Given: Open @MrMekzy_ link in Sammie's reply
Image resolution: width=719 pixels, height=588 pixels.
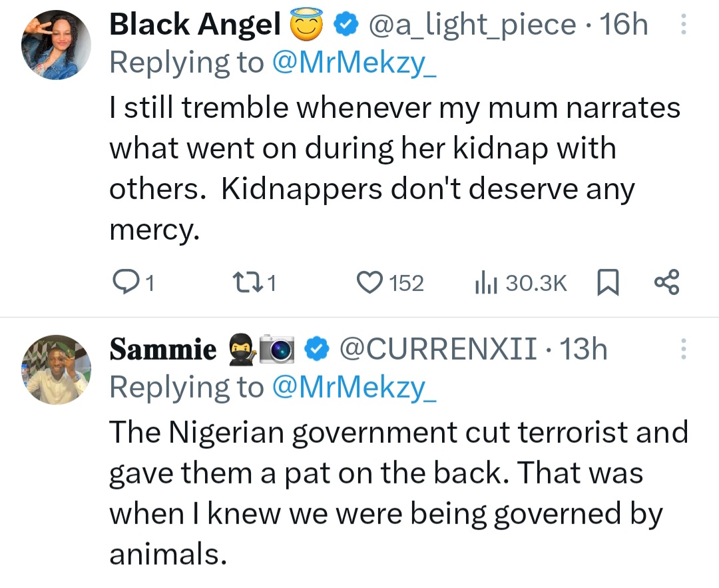Looking at the screenshot, I should [354, 388].
